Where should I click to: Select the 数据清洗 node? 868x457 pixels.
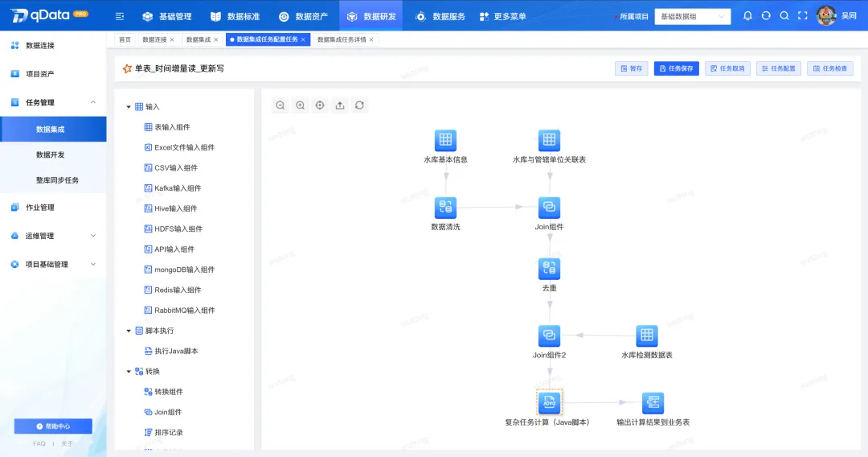tap(445, 207)
